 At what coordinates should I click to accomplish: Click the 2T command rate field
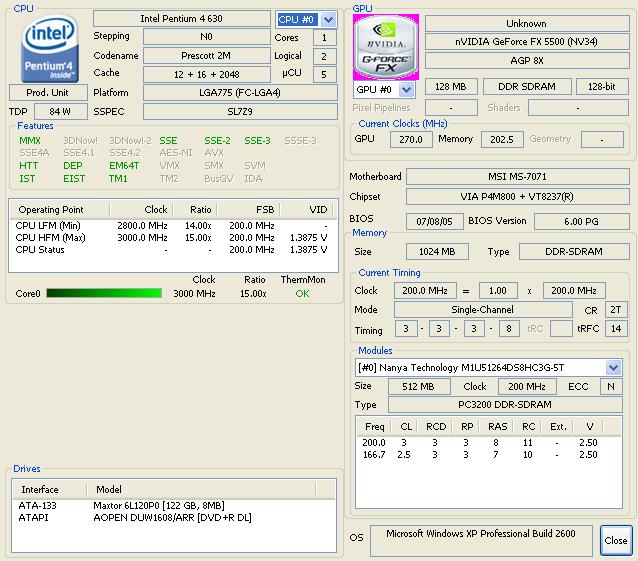[x=616, y=310]
